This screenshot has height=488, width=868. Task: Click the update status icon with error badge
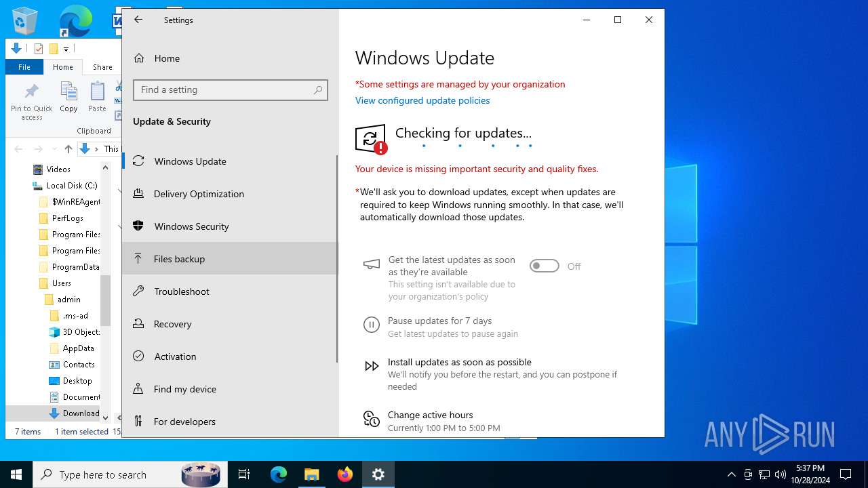point(371,139)
